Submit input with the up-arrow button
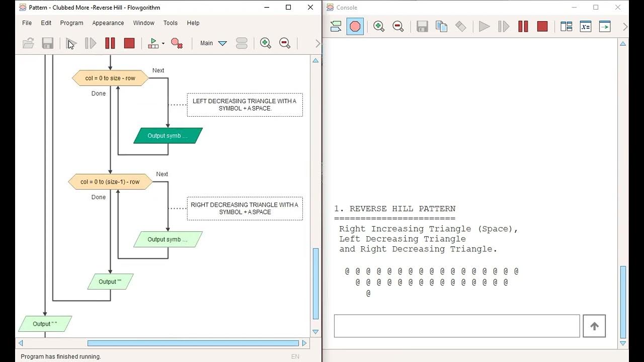The image size is (644, 362). 594,326
